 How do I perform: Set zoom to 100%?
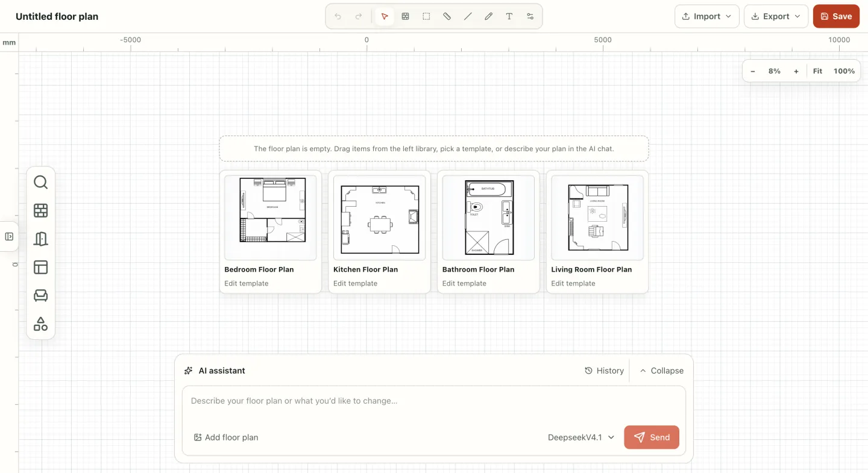tap(844, 71)
